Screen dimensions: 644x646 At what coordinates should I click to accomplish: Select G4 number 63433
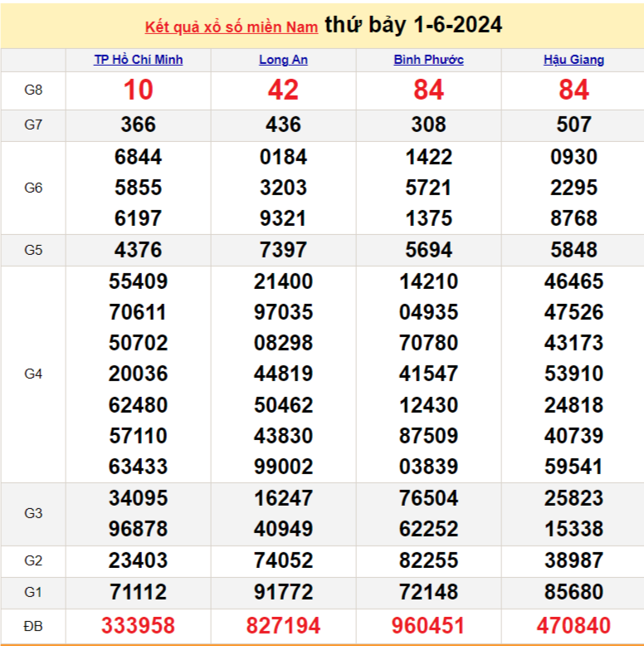coord(139,467)
